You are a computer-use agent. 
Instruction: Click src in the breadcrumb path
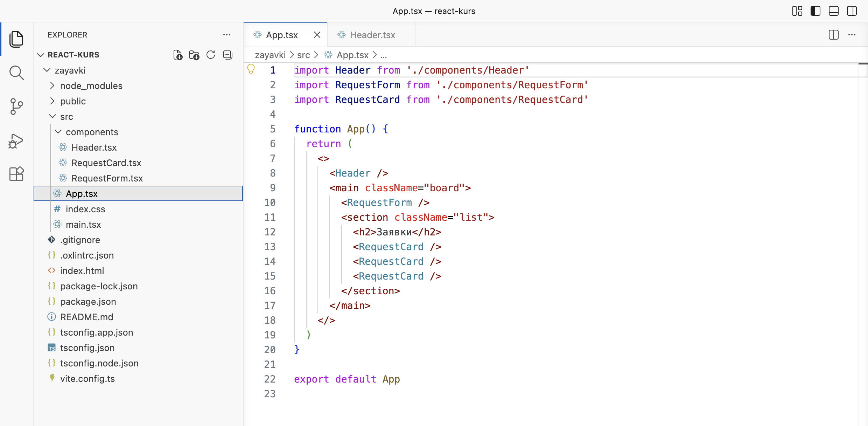tap(303, 55)
